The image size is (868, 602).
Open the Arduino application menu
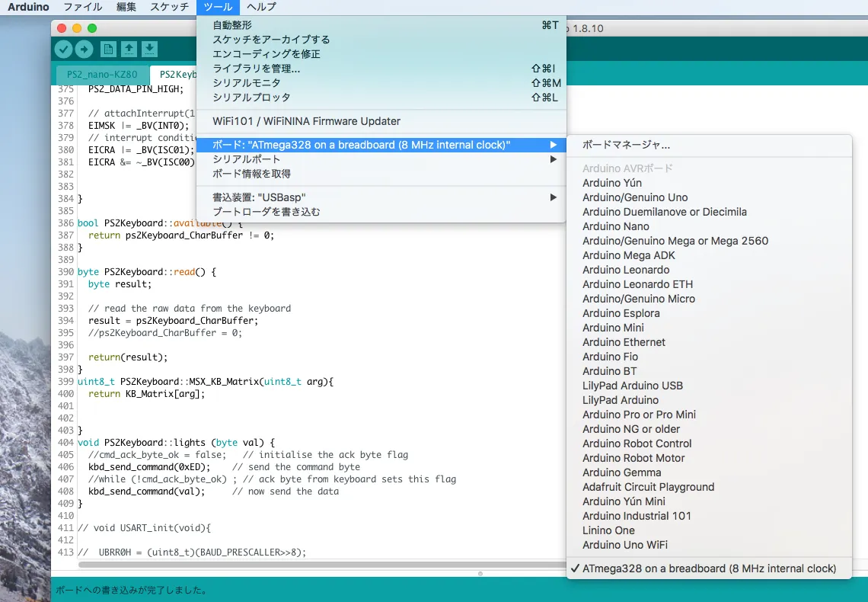[x=28, y=7]
